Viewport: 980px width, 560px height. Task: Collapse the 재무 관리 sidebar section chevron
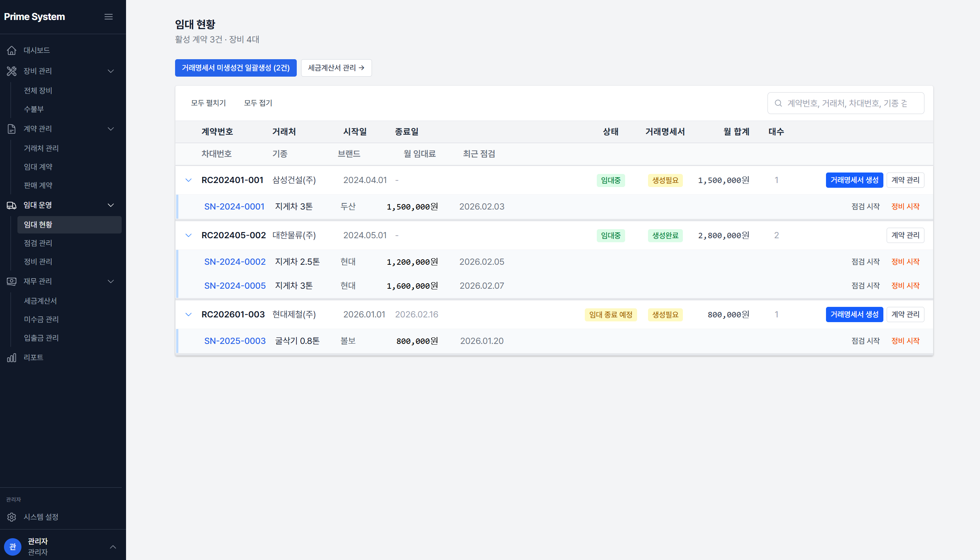click(x=111, y=281)
